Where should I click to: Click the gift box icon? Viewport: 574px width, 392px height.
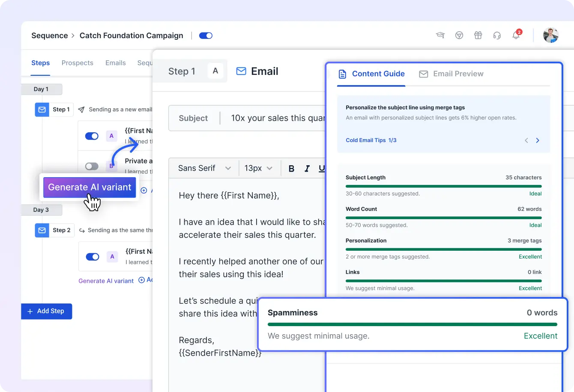pos(478,36)
